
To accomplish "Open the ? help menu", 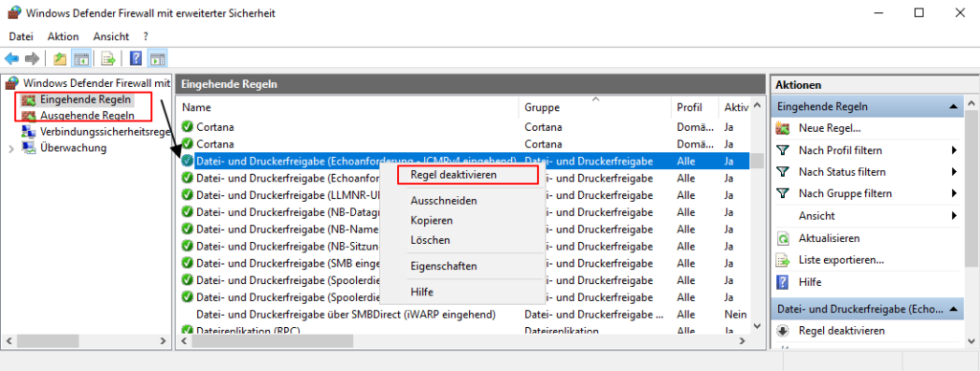I will 145,36.
